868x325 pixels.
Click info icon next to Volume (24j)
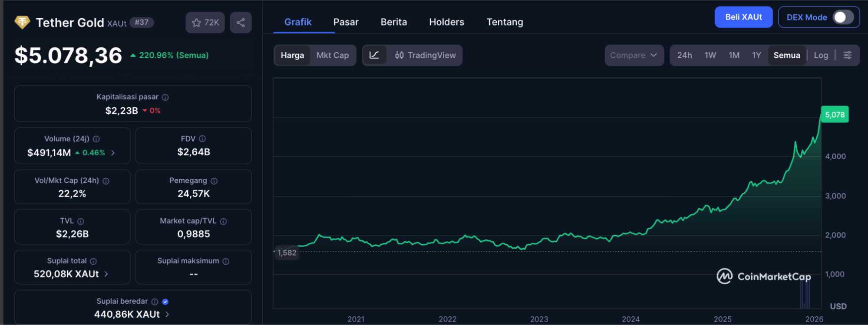(96, 139)
